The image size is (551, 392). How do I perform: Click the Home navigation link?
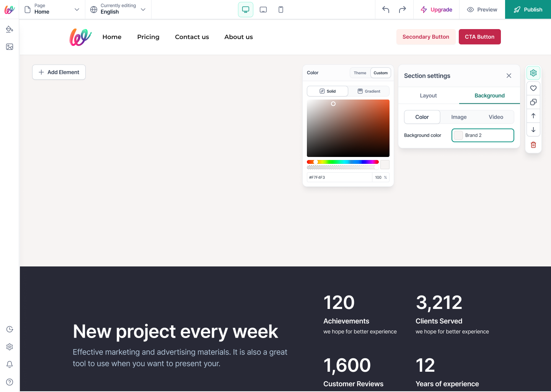[x=112, y=37]
